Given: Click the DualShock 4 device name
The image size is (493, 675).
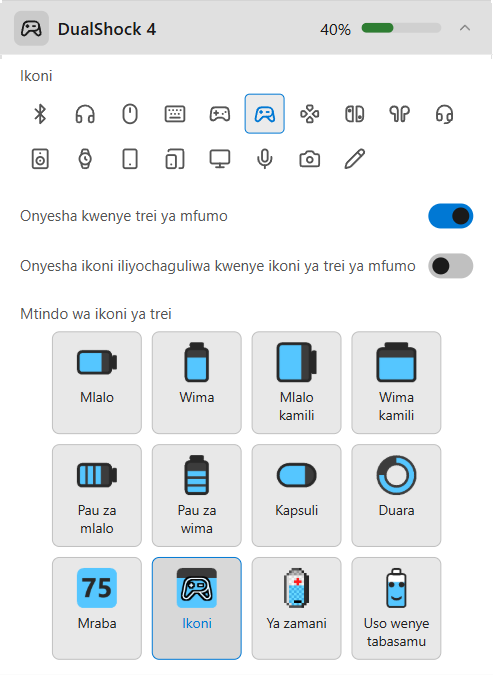Looking at the screenshot, I should coord(107,29).
